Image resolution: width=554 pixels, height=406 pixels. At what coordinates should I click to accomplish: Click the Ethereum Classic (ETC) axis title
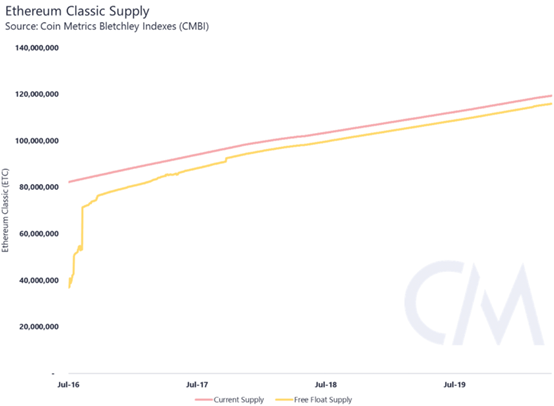[5, 211]
